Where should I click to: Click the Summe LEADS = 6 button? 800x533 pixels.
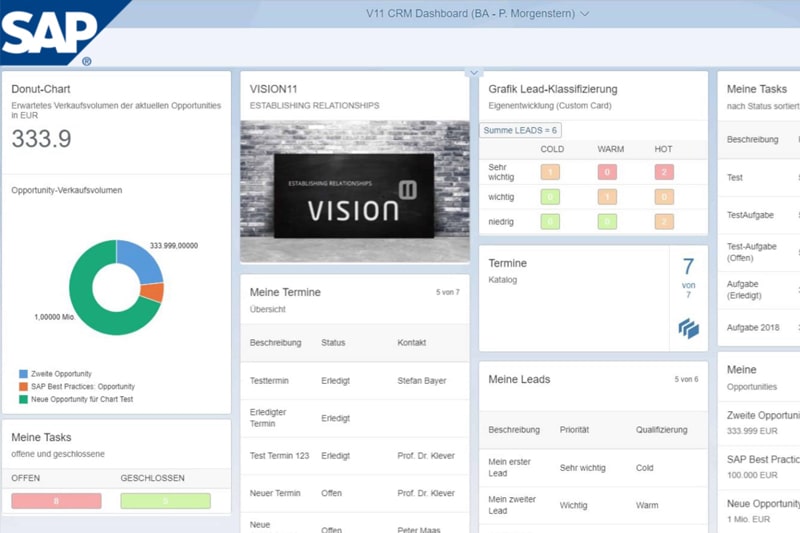(520, 130)
